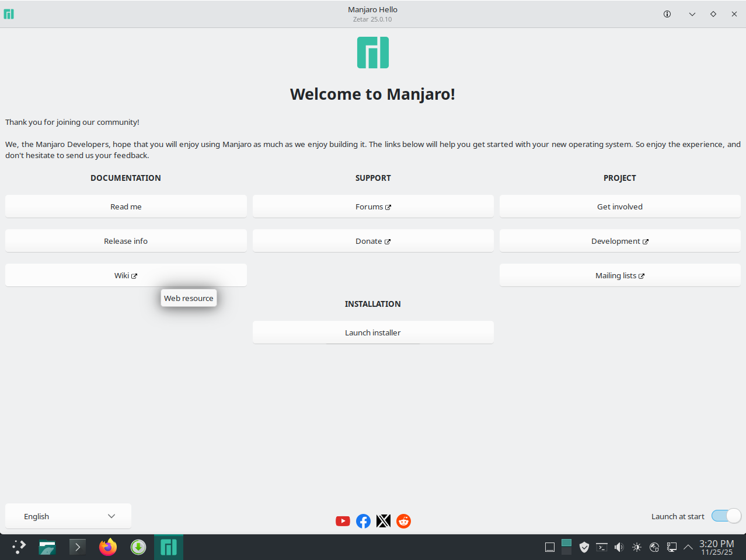The width and height of the screenshot is (746, 560).
Task: Visit the Reddit icon link
Action: coord(403,521)
